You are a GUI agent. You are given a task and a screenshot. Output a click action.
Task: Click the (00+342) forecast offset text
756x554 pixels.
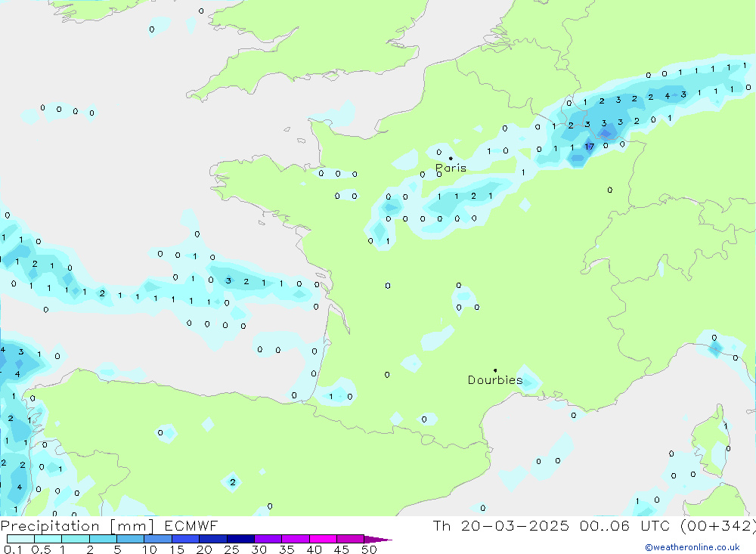pos(718,525)
